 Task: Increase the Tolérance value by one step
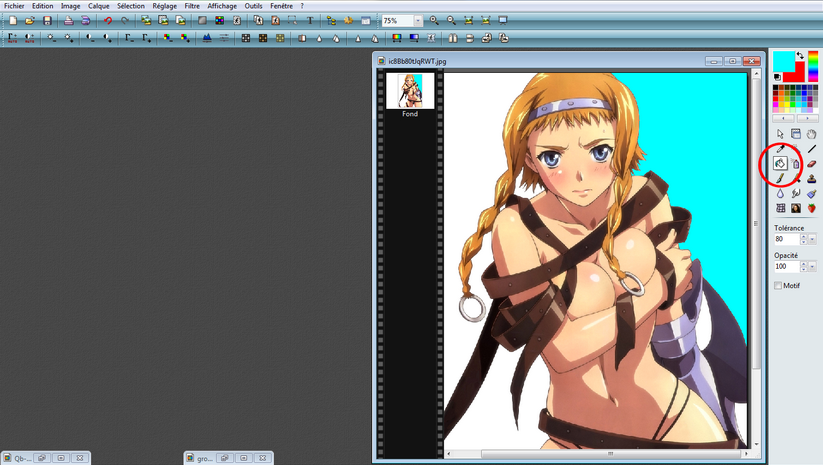(804, 237)
